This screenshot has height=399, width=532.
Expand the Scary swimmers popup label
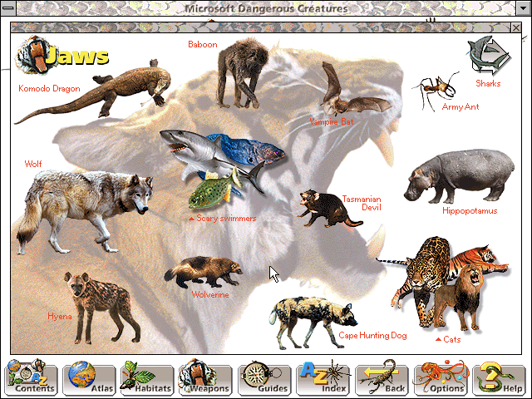tap(223, 218)
